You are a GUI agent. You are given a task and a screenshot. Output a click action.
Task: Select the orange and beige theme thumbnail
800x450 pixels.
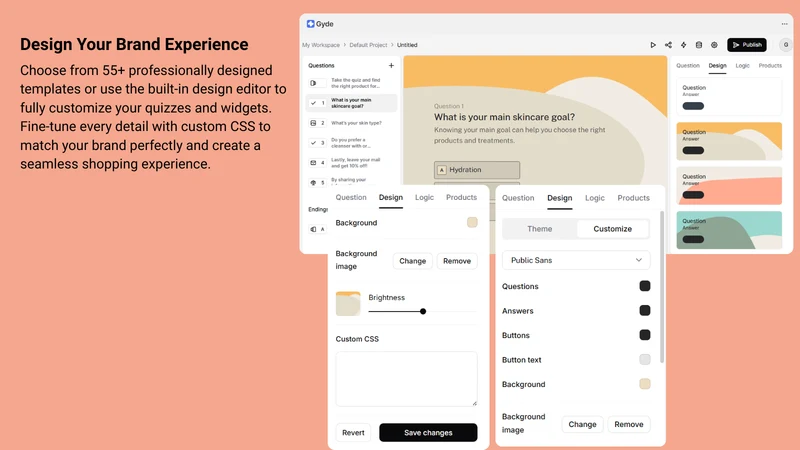click(x=729, y=141)
